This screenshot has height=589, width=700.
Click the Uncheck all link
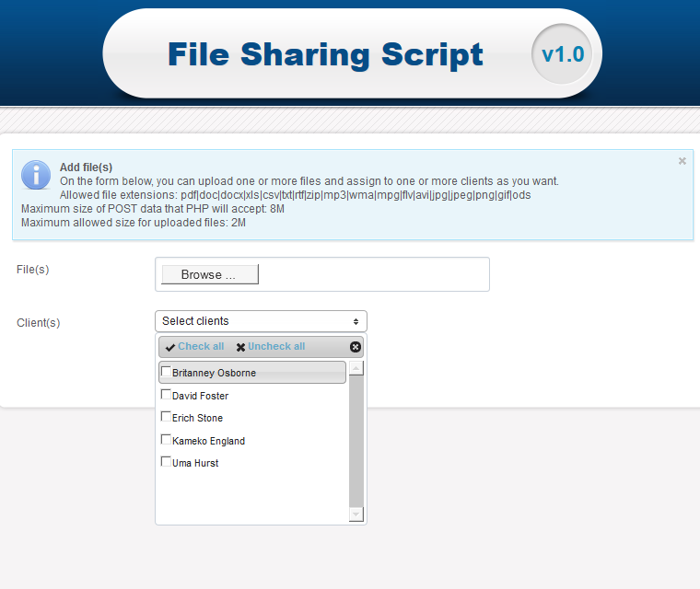tap(276, 346)
